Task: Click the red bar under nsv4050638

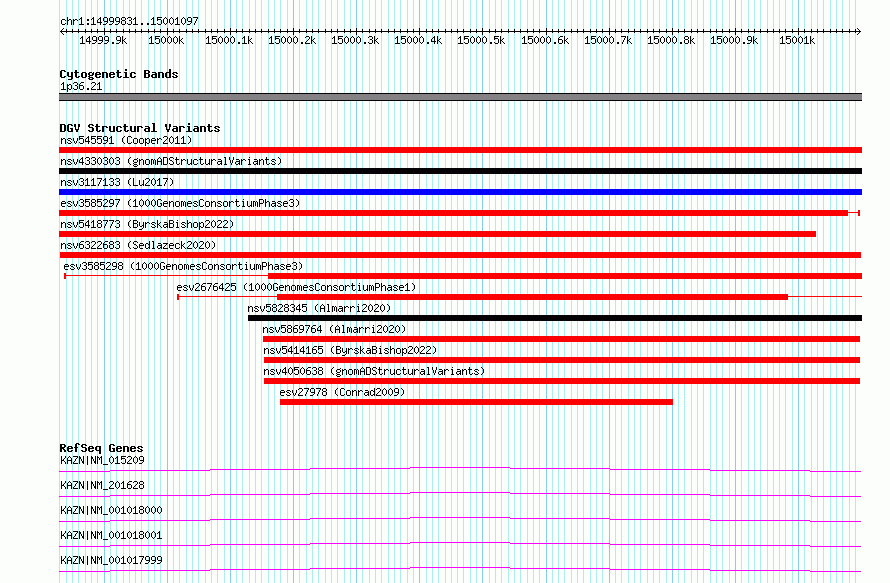Action: [562, 381]
